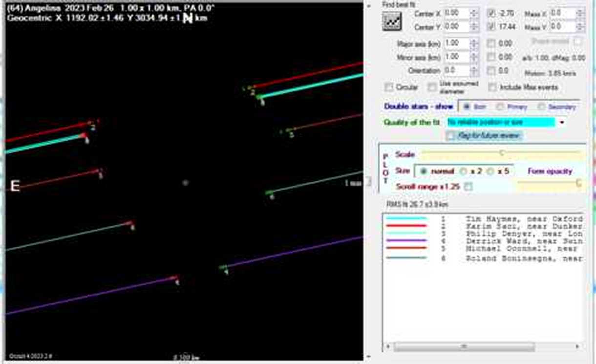Open the Quality of the fit dropdown

tap(562, 122)
